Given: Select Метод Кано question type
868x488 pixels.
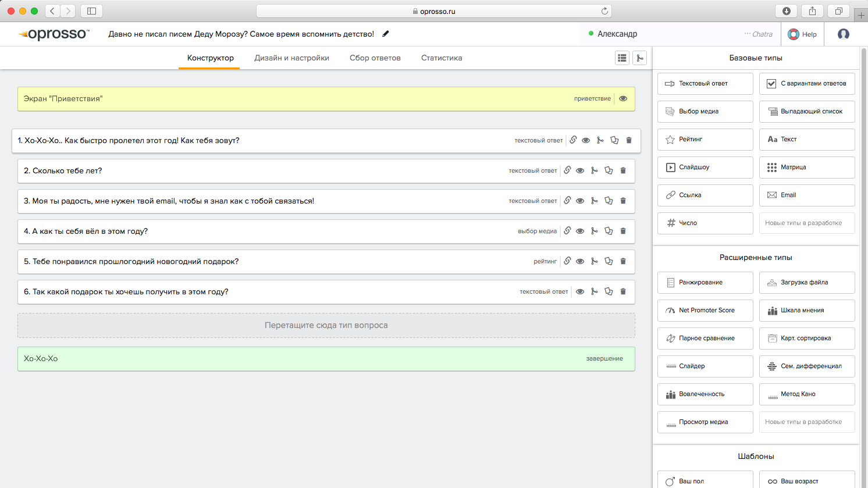Looking at the screenshot, I should click(807, 394).
